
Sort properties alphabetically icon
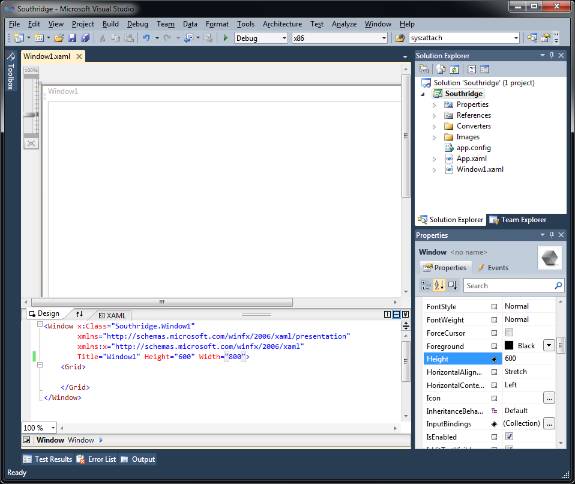[x=439, y=285]
